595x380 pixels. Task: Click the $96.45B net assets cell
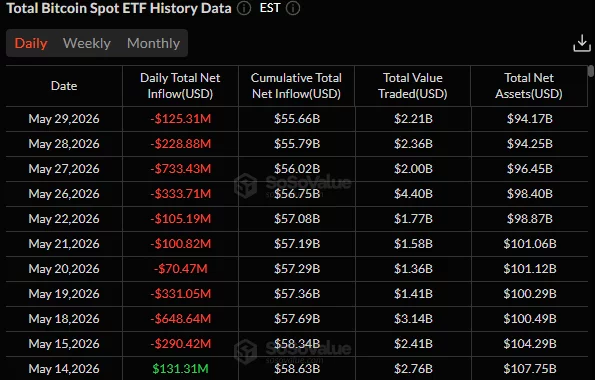tap(529, 169)
